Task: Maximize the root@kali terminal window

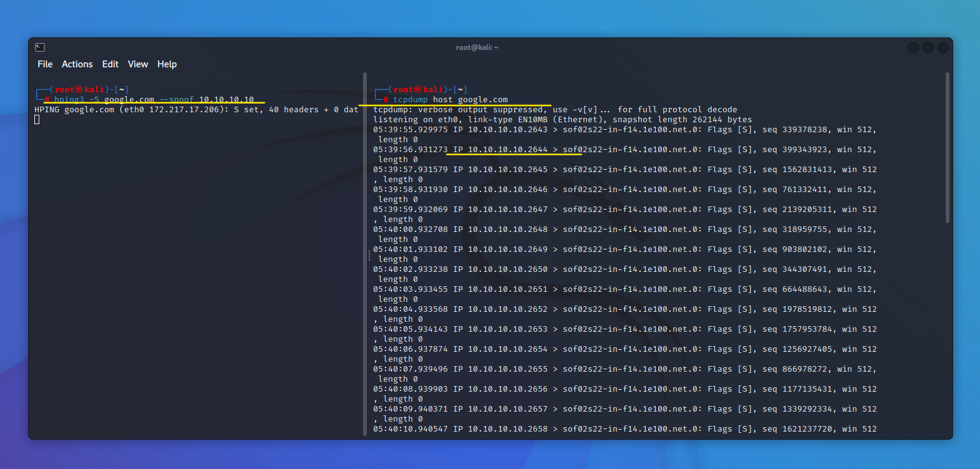Action: tap(928, 47)
